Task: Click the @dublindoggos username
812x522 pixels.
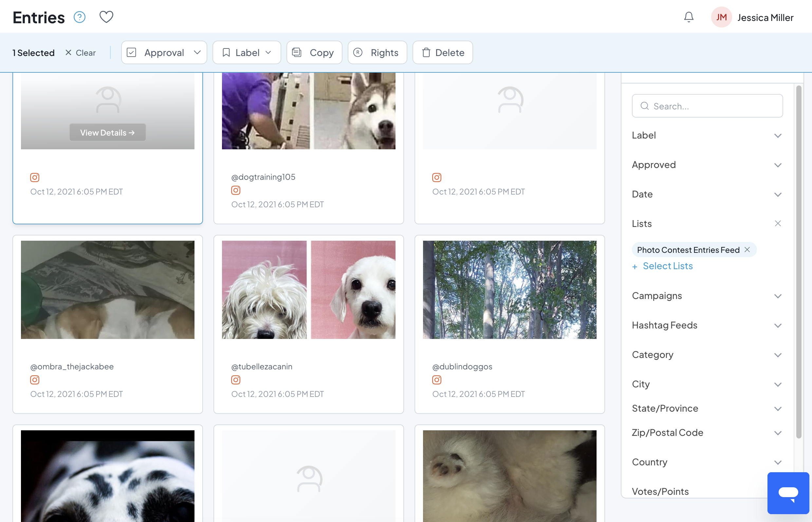Action: (x=462, y=367)
